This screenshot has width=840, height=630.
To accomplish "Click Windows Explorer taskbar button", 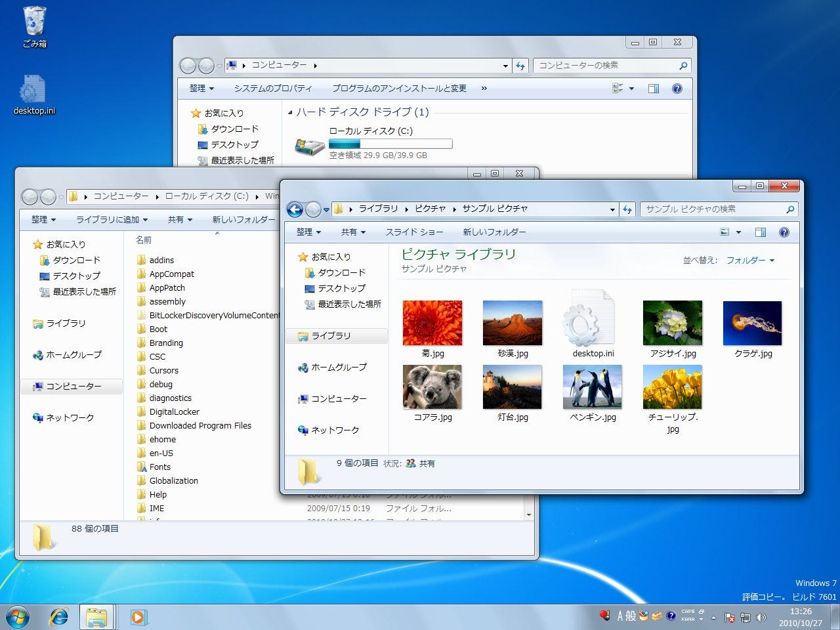I will click(x=96, y=617).
